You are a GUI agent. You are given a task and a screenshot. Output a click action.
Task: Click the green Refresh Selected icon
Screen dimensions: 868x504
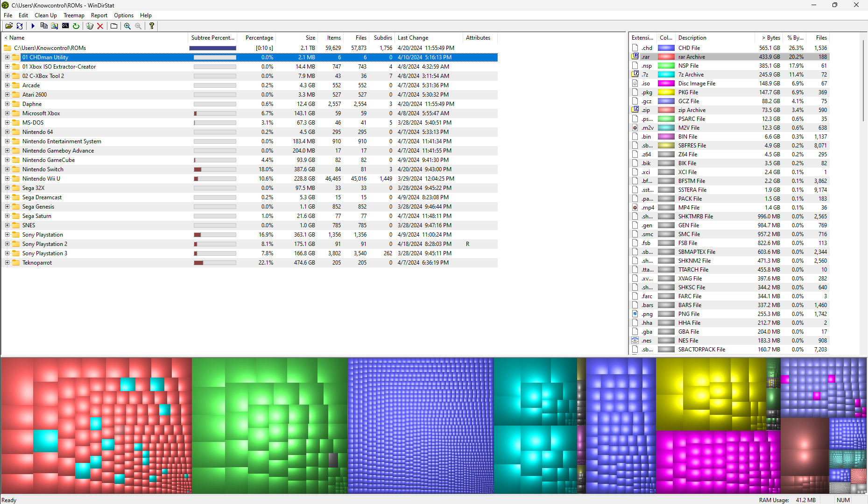(76, 26)
